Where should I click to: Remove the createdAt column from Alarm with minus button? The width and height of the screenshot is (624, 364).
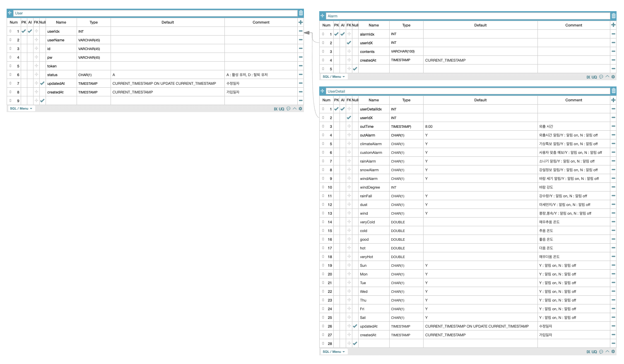(x=614, y=60)
